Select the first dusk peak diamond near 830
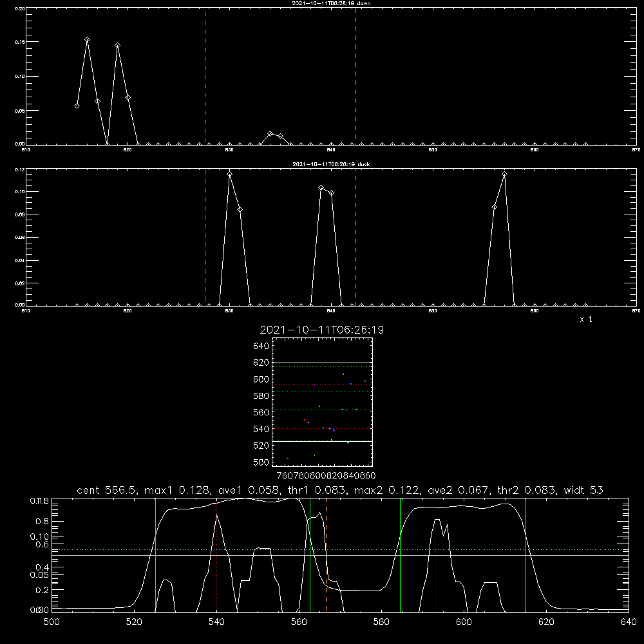The width and height of the screenshot is (644, 644). click(230, 175)
